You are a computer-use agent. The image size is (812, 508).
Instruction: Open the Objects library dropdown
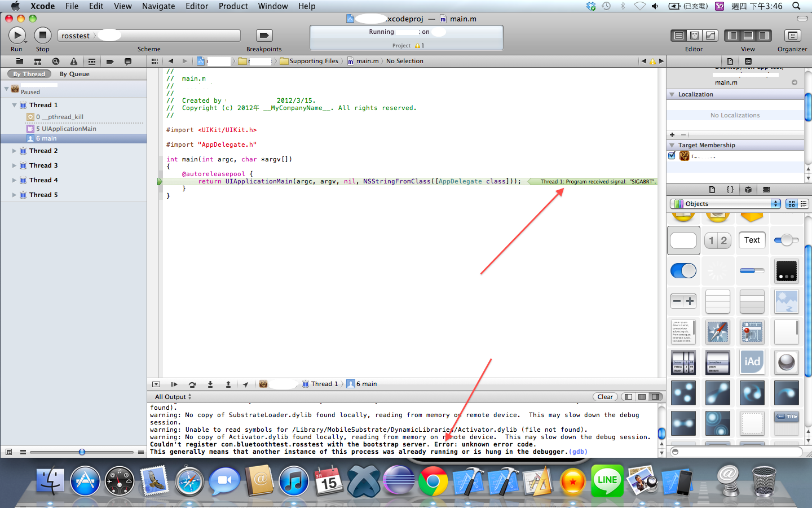coord(725,204)
